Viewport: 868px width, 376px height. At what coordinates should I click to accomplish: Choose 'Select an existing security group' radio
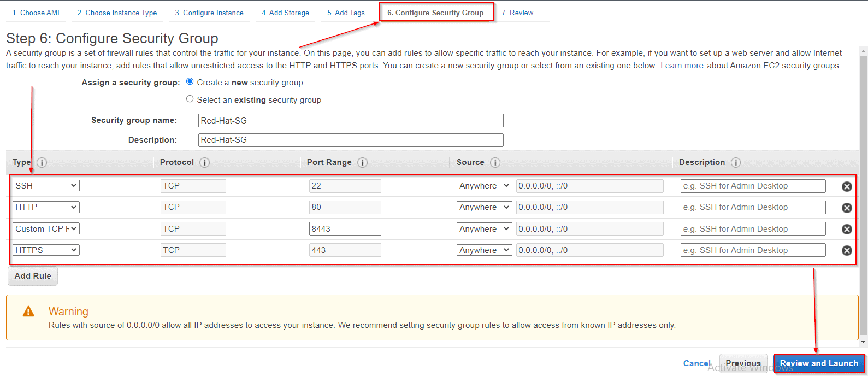pos(190,99)
